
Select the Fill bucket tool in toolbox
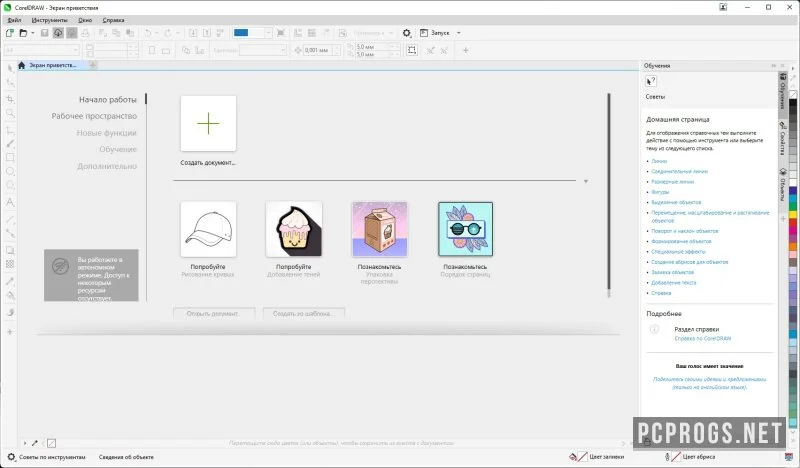10,295
